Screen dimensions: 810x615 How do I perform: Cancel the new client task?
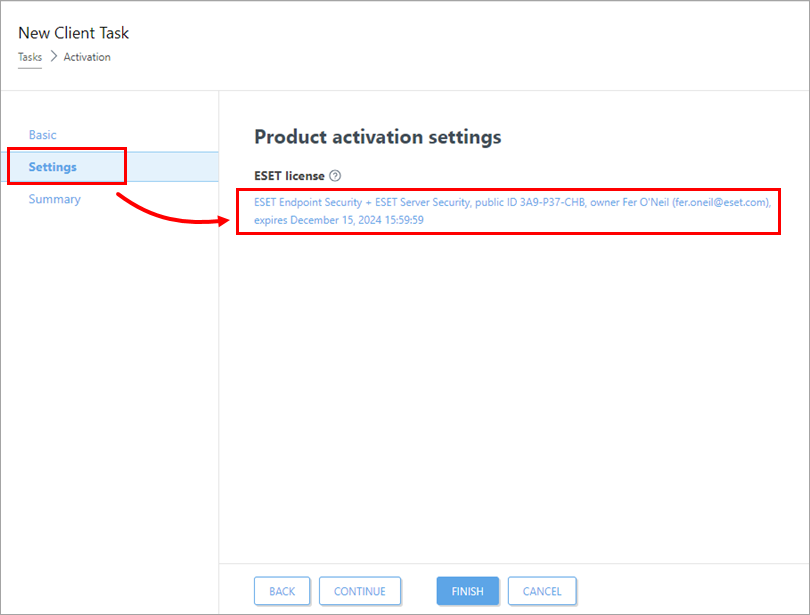542,591
